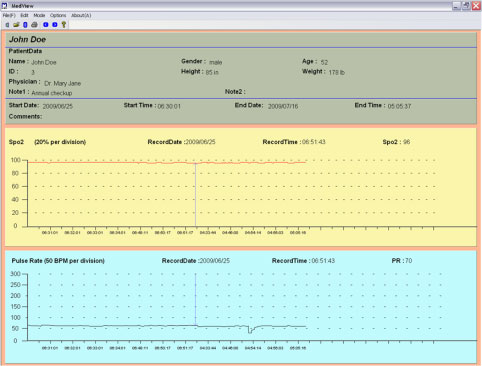Click the 'Note2 :' label
482x366 pixels.
[x=235, y=92]
